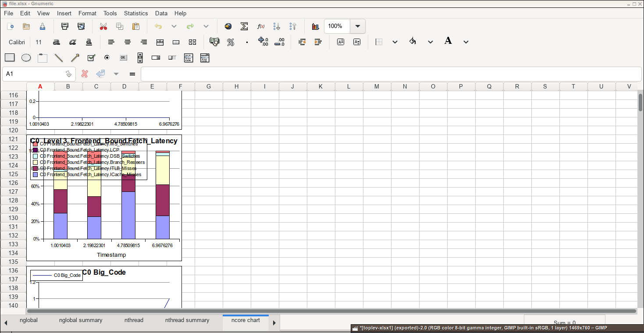Apply percent format
The height and width of the screenshot is (333, 644).
[231, 42]
